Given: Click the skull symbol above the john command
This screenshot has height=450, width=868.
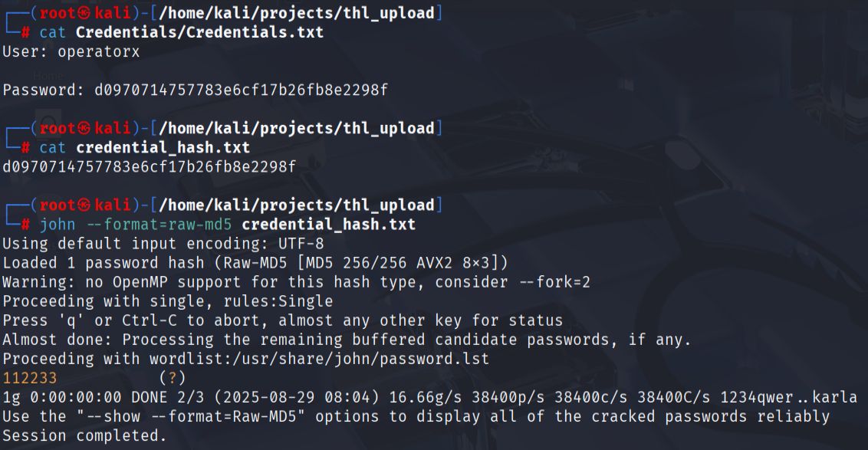Looking at the screenshot, I should click(85, 205).
